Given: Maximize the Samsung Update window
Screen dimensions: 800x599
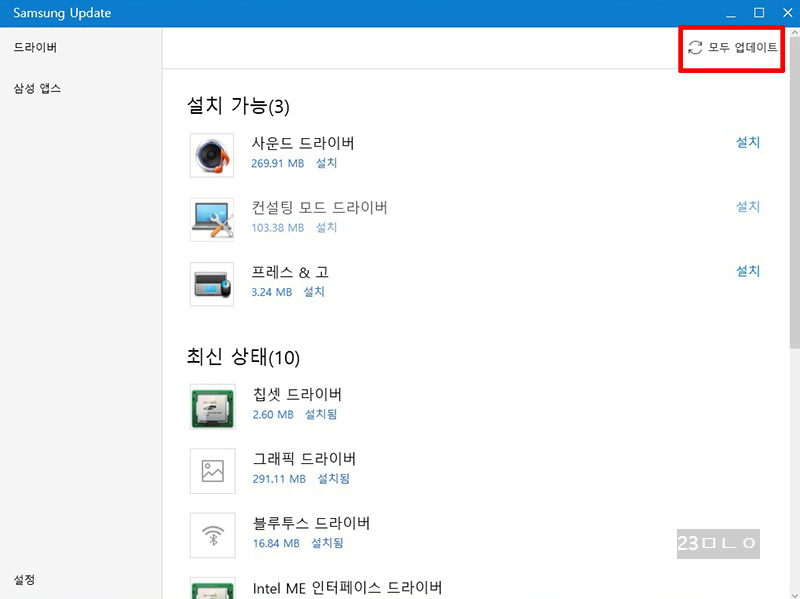Looking at the screenshot, I should point(759,13).
